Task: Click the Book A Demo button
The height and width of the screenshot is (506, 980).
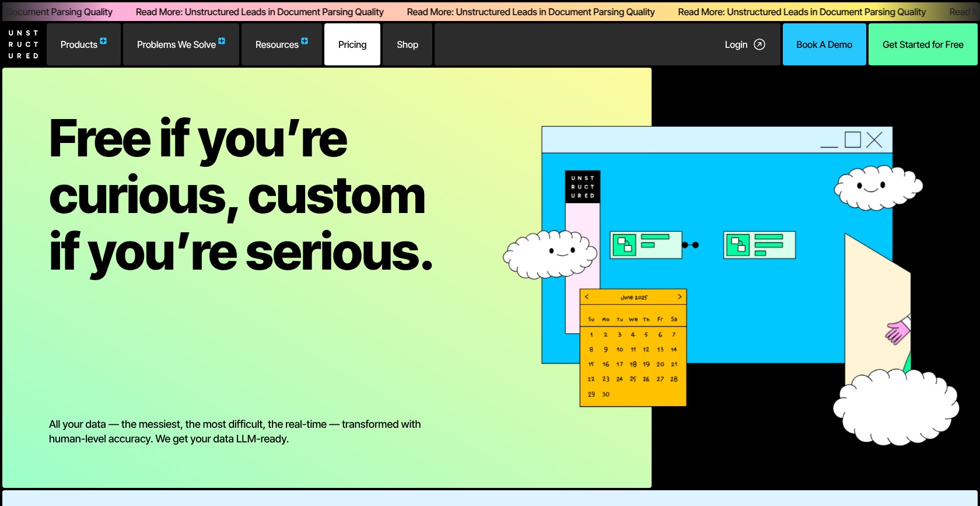Action: (824, 44)
